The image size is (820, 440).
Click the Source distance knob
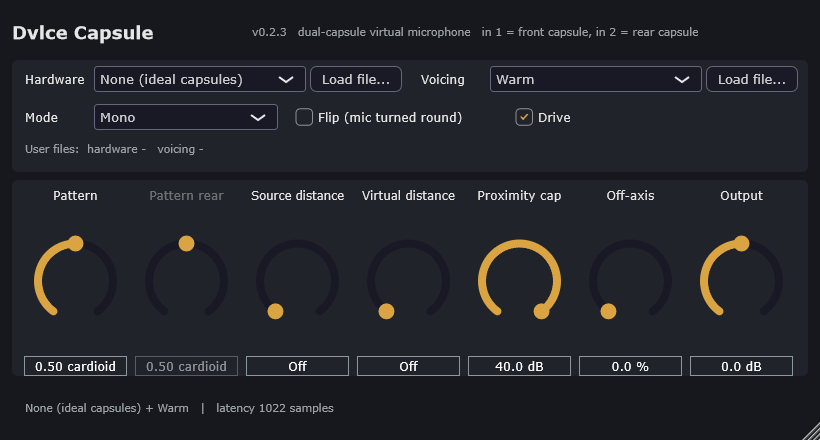(297, 281)
